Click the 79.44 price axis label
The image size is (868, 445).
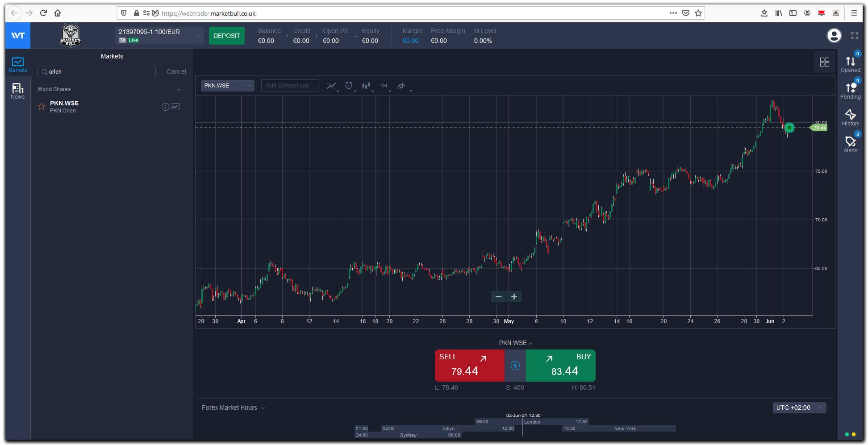[x=819, y=128]
